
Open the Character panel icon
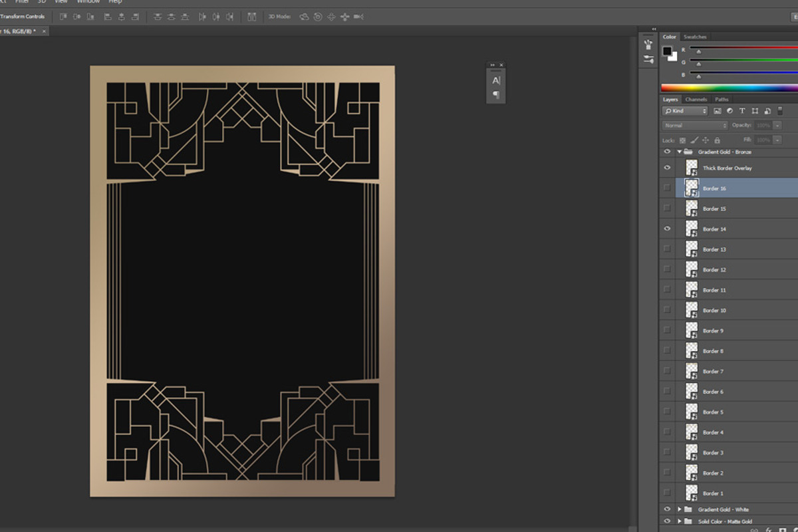coord(496,80)
